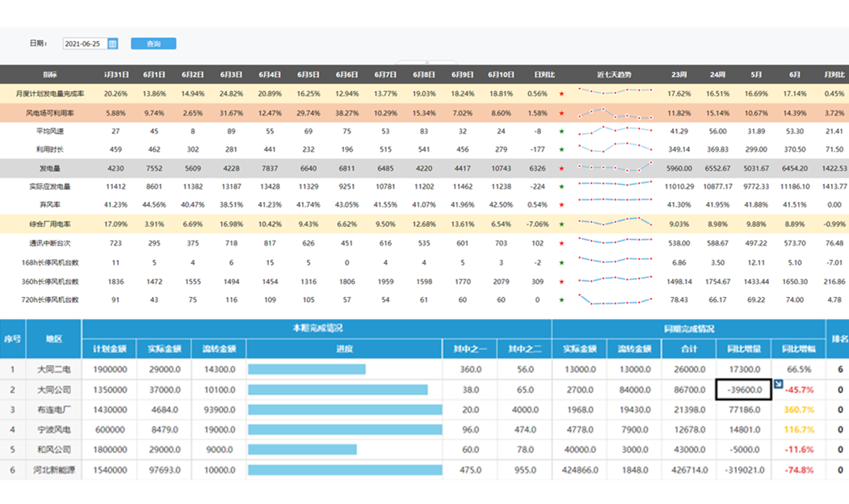Image resolution: width=849 pixels, height=504 pixels.
Task: Click the 360.7% growth value for 布连电厂
Action: tap(798, 409)
